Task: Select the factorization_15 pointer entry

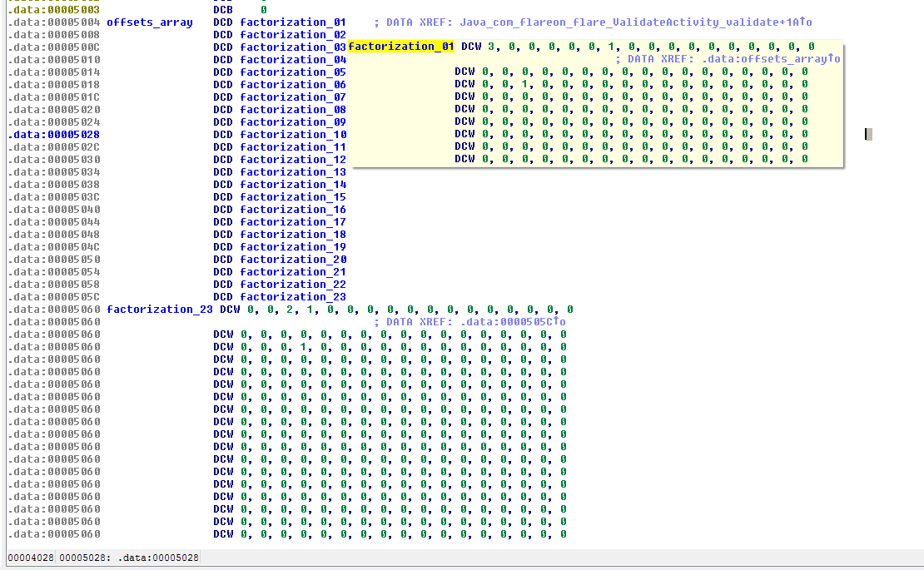Action: pos(293,196)
